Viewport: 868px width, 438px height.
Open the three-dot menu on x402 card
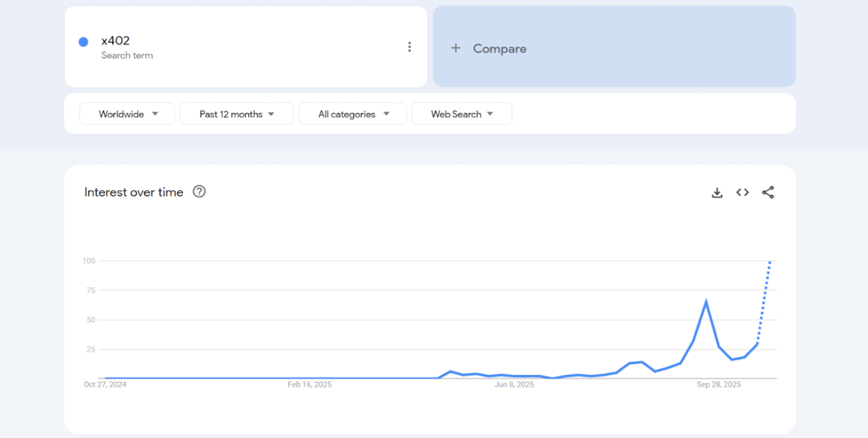(x=409, y=47)
